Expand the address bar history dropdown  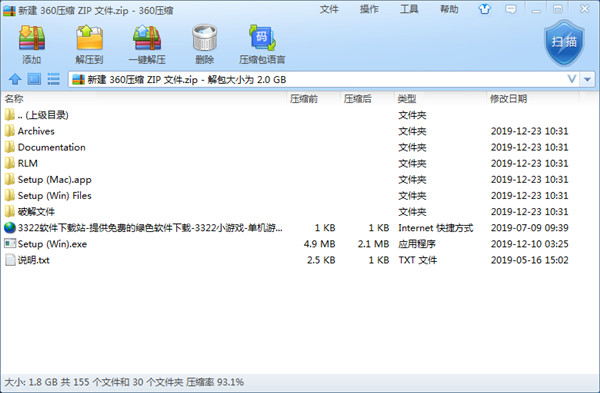pyautogui.click(x=587, y=80)
